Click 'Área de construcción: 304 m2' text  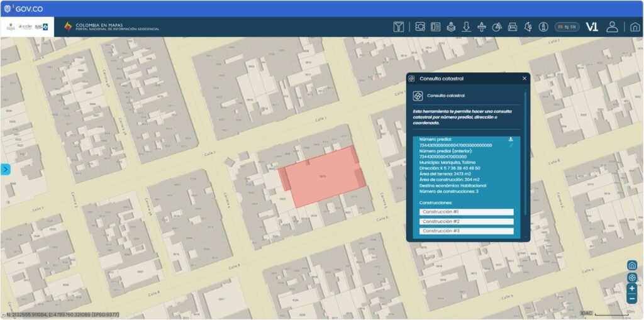coord(449,180)
